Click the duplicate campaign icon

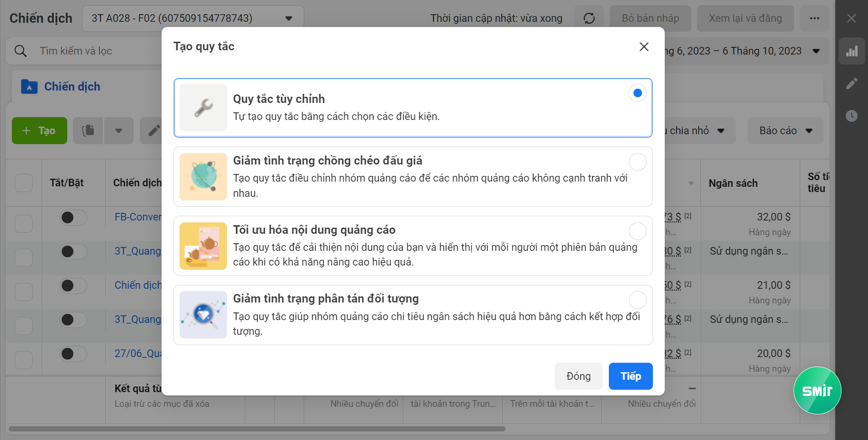pos(88,130)
